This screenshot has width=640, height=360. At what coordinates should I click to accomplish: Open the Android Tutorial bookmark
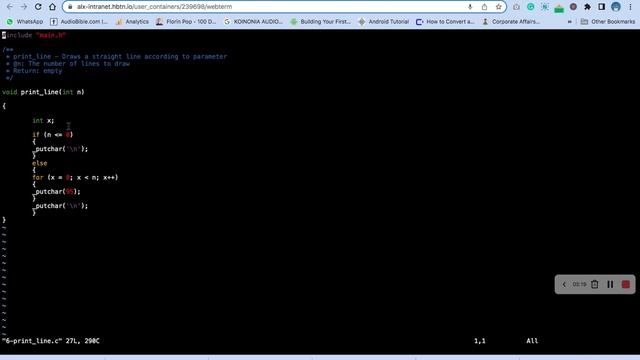(x=384, y=22)
